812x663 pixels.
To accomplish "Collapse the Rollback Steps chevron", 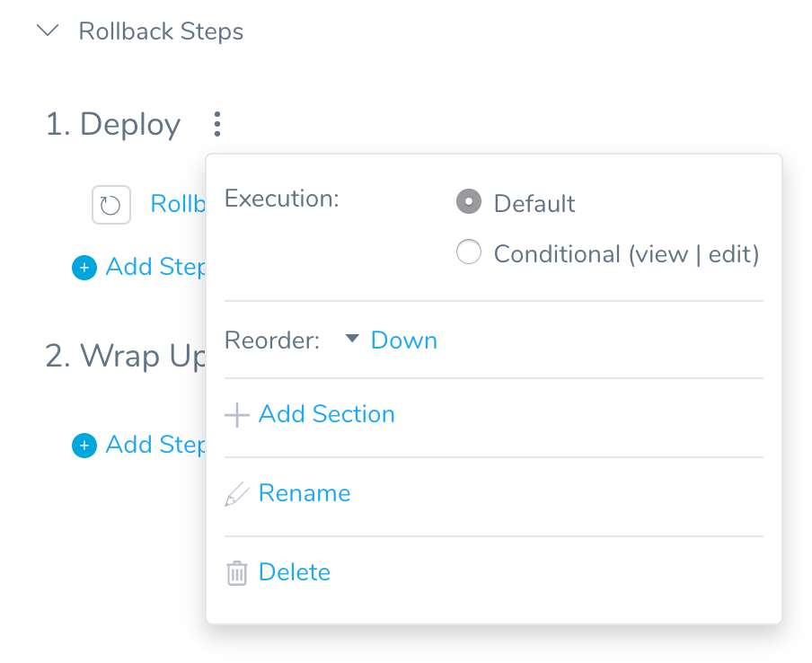I will (48, 30).
